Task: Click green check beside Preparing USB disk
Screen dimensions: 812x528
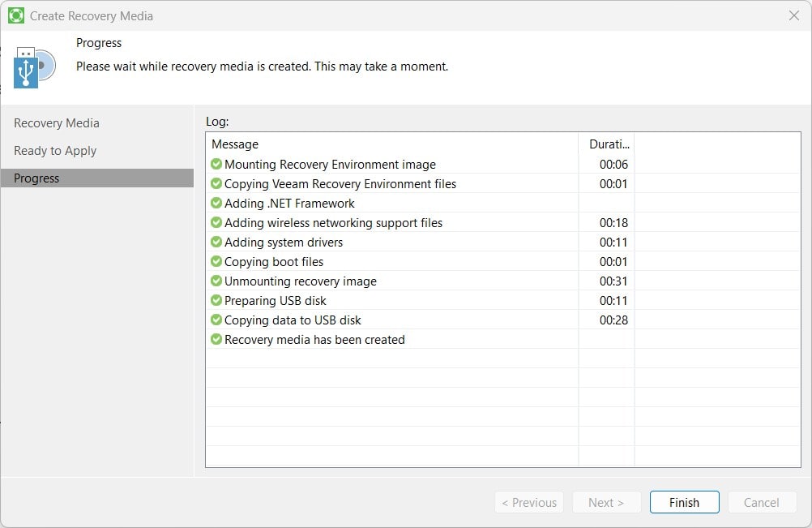Action: click(216, 301)
